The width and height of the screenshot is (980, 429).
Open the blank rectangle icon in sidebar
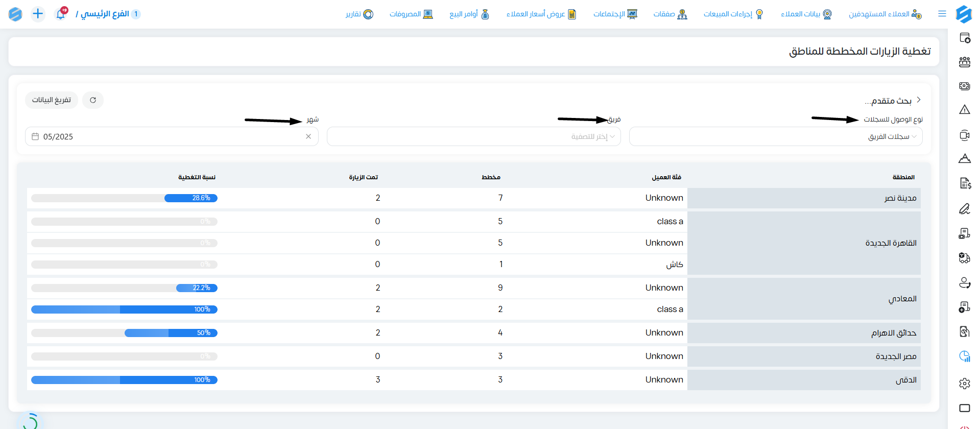coord(965,408)
